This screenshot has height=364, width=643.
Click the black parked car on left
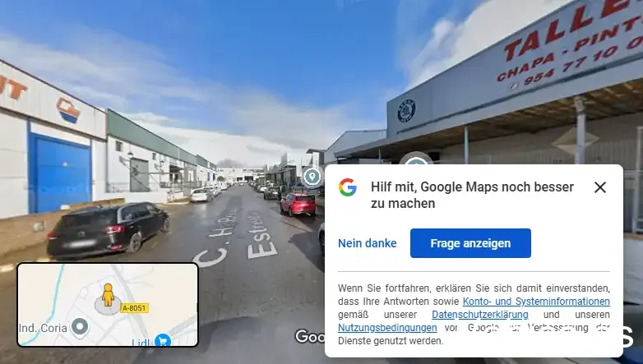point(108,229)
